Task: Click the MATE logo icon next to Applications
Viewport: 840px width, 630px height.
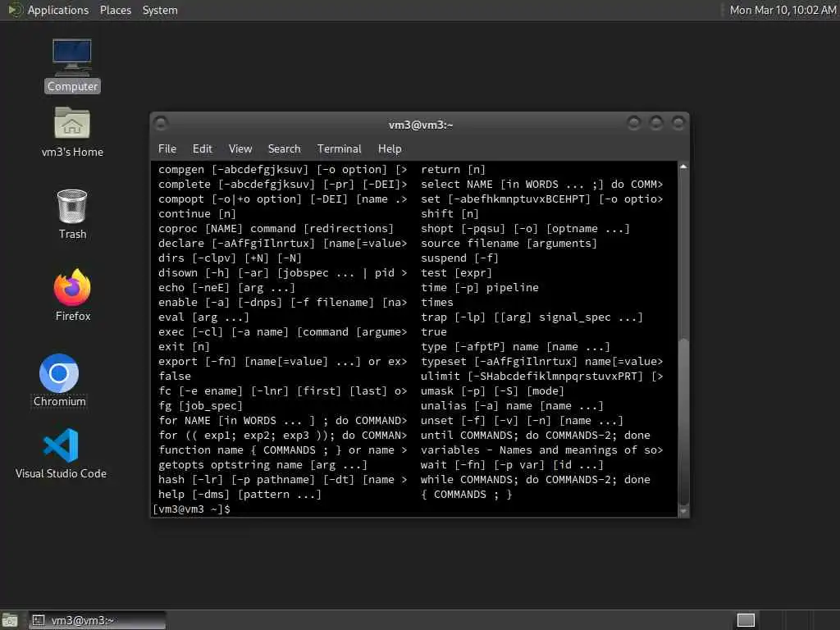Action: pyautogui.click(x=14, y=10)
